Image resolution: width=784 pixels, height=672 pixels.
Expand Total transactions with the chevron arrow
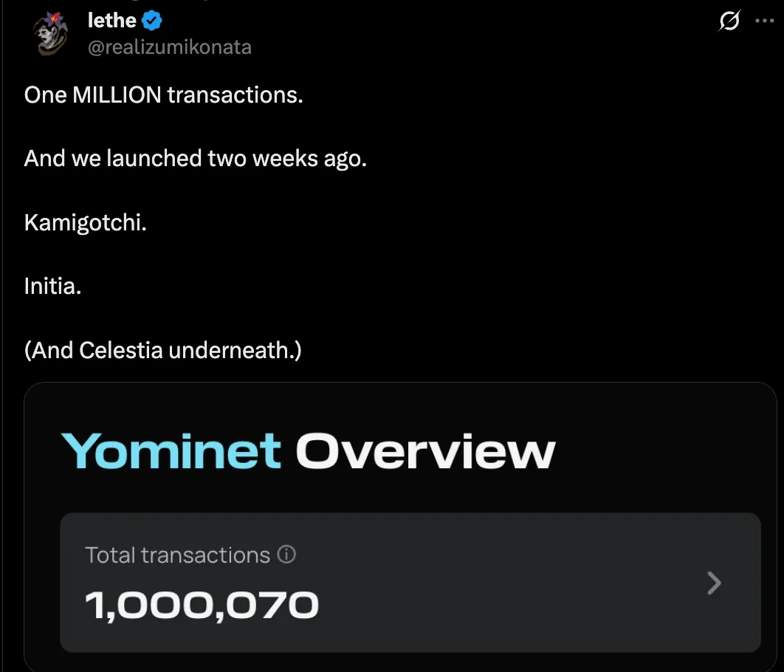(713, 583)
